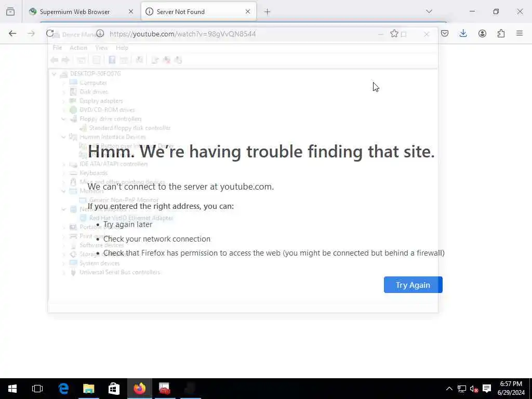Open the Extensions panel
Screen dimensions: 532x399
pyautogui.click(x=501, y=33)
